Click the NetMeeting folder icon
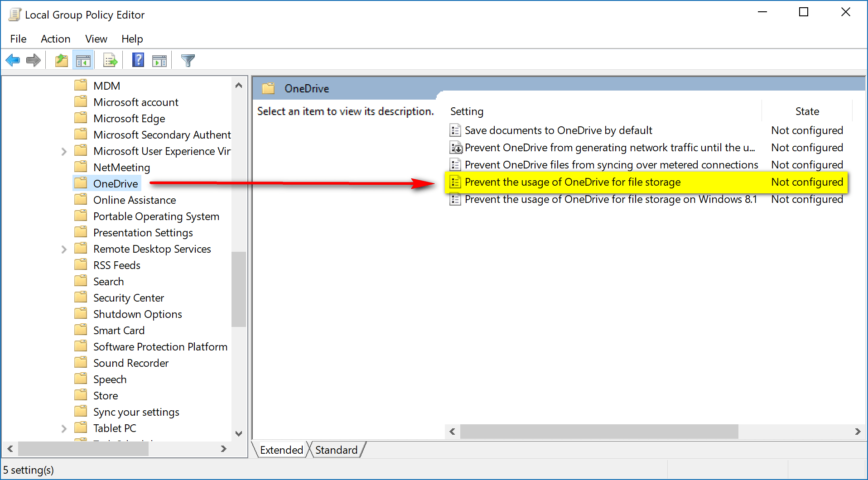868x480 pixels. [x=81, y=167]
